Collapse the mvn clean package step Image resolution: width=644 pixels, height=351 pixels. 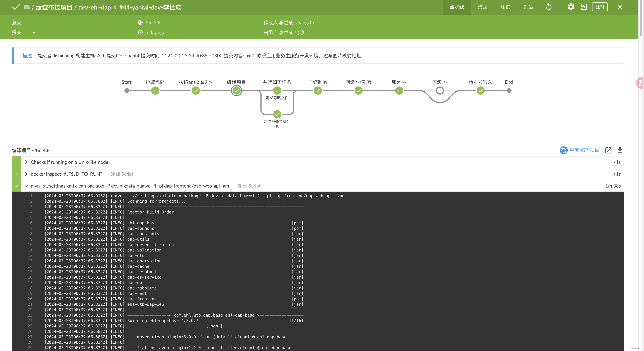[x=26, y=186]
